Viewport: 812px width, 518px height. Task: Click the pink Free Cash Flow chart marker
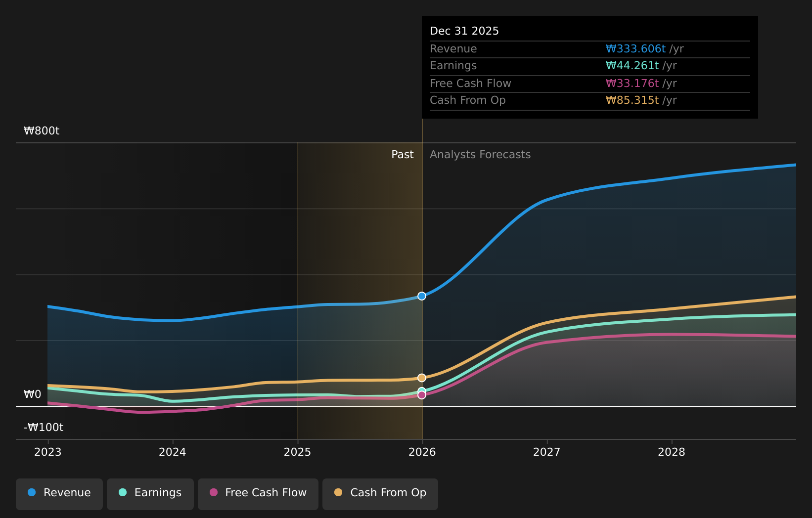421,396
